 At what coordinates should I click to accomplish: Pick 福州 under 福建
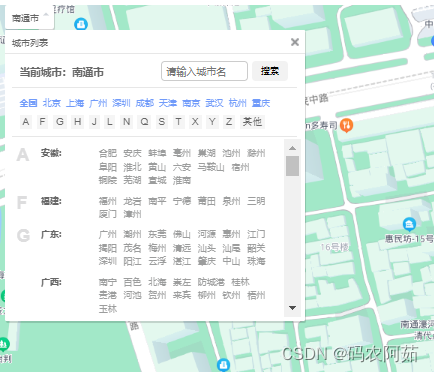108,201
